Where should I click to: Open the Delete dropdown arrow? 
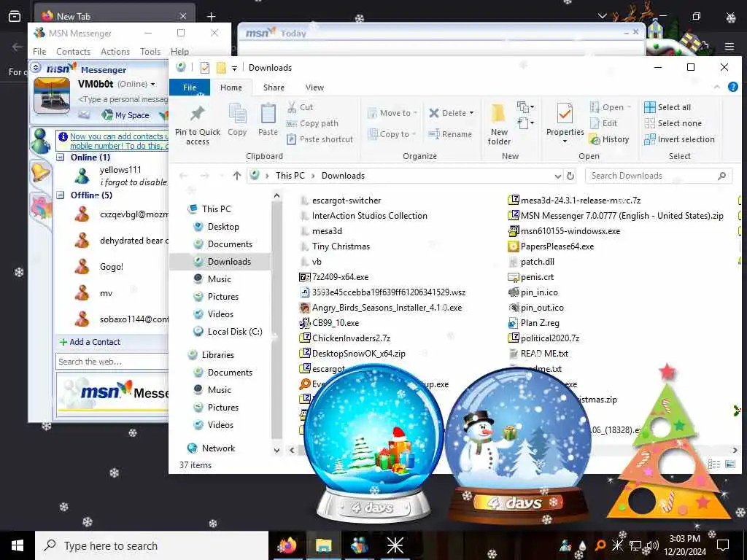click(x=472, y=113)
